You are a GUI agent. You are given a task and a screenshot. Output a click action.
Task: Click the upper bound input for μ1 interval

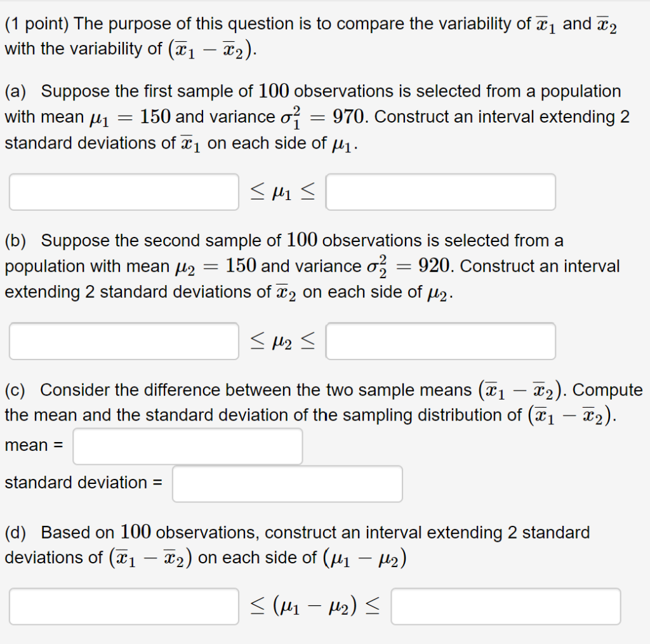point(441,192)
